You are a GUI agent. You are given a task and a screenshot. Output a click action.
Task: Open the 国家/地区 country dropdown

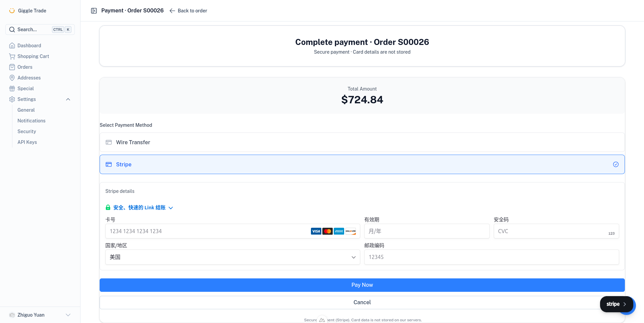pos(233,257)
